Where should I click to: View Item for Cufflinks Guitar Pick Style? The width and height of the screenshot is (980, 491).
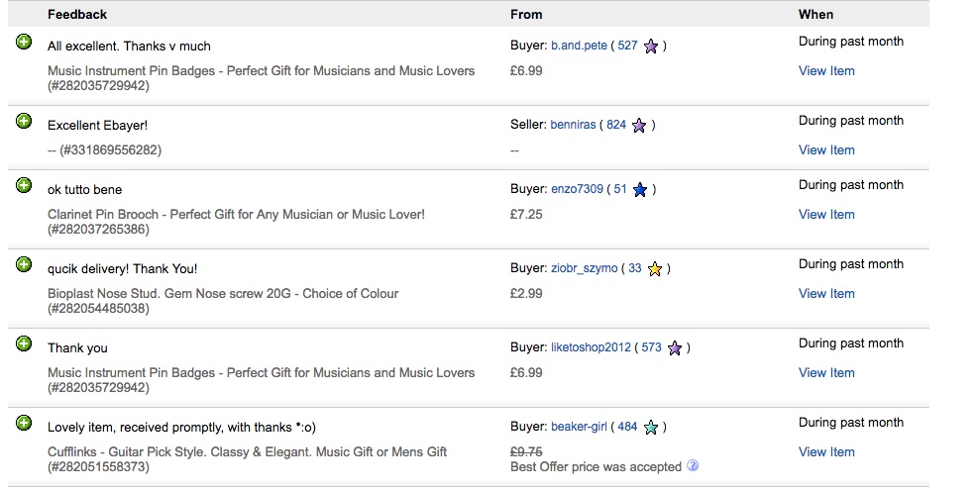click(x=826, y=452)
